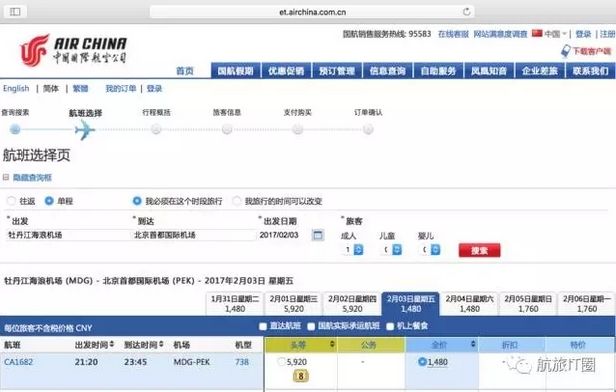Viewport: 616px width, 392px height.
Task: Select 2月05日星期日 date tab
Action: [x=528, y=304]
